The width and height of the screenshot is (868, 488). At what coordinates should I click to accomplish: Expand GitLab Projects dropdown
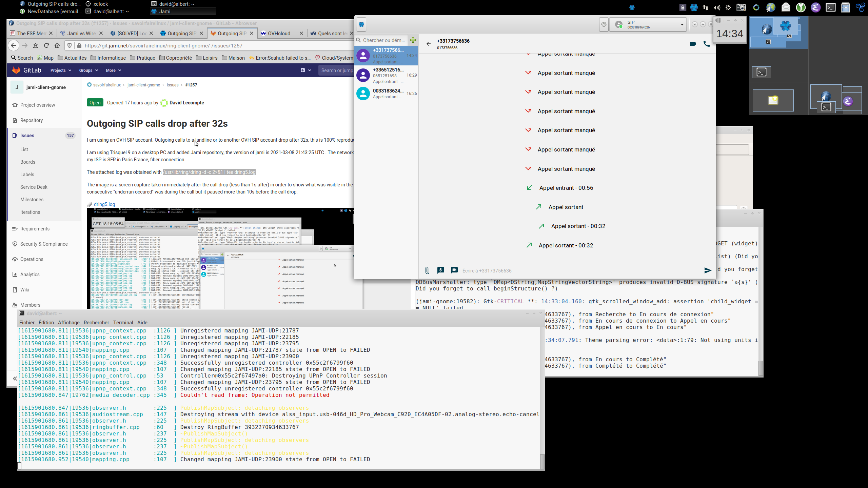coord(61,70)
